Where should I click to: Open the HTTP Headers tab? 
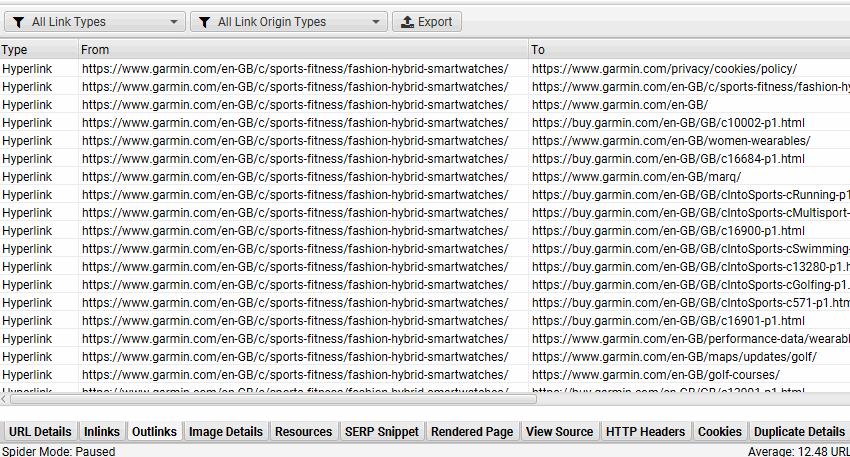pyautogui.click(x=645, y=431)
